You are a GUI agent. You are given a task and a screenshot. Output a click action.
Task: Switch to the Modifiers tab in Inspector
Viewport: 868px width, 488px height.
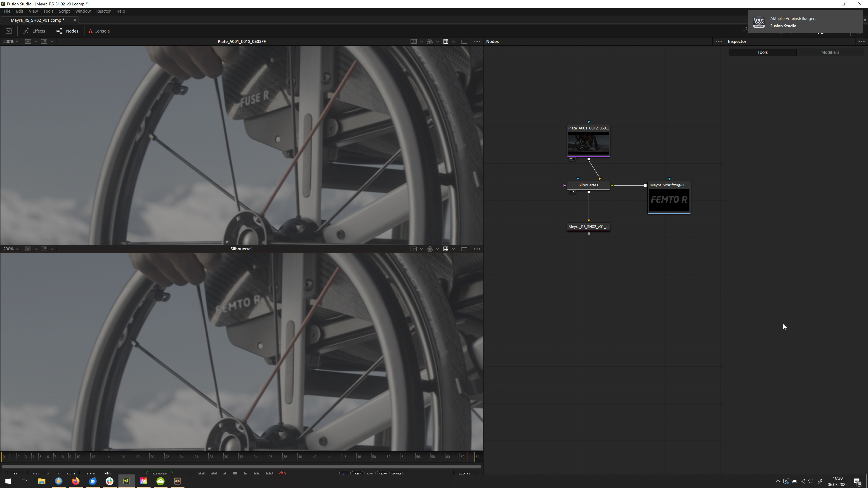click(830, 52)
